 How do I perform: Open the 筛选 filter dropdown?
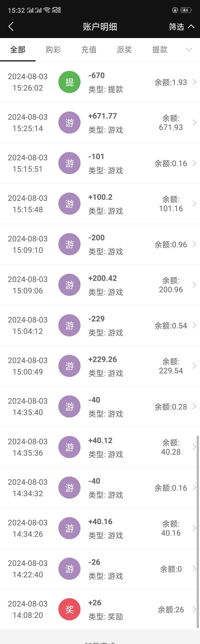pos(181,27)
